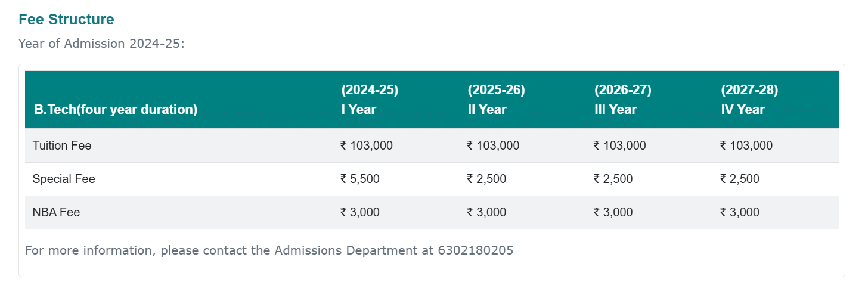Select the (2025-26) II Year column header

496,100
